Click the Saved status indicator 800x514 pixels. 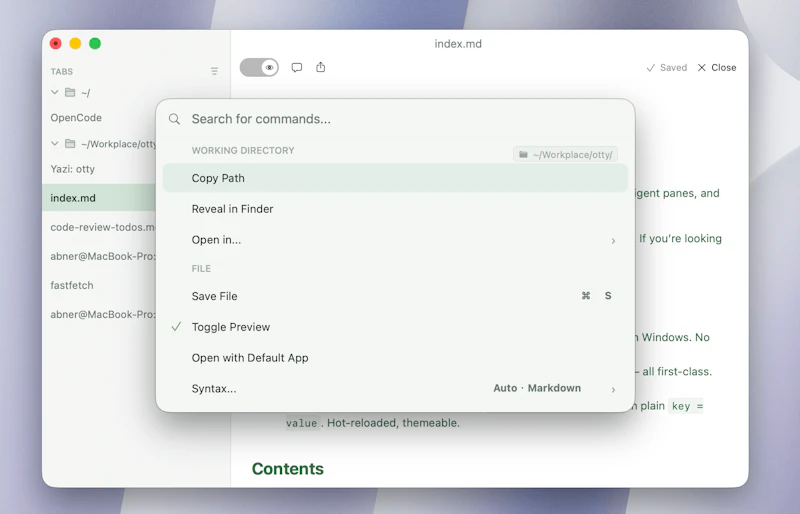(x=667, y=67)
